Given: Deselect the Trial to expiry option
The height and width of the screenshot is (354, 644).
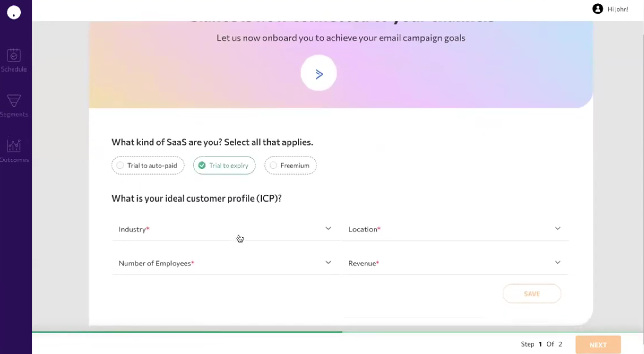Looking at the screenshot, I should point(224,165).
